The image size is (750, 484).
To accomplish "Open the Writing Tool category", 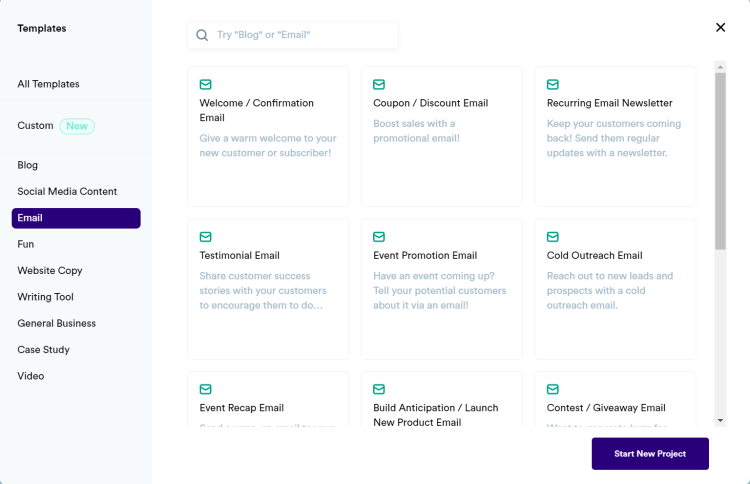I will click(x=45, y=297).
